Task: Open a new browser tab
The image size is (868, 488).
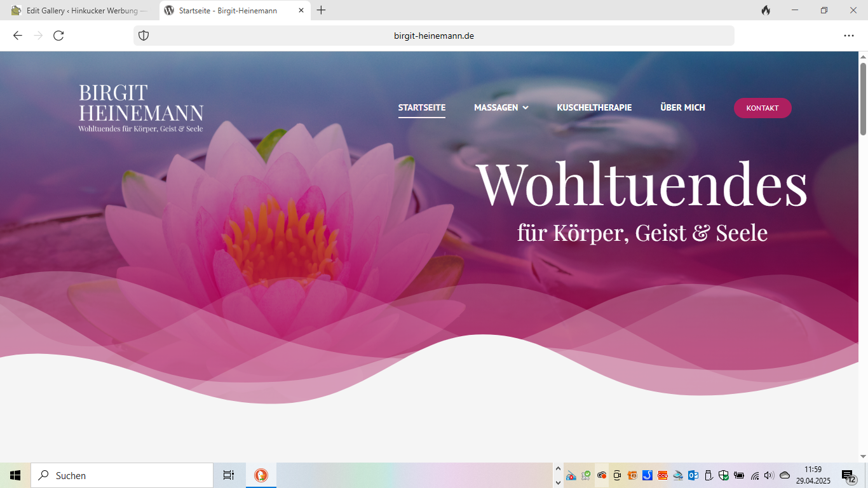Action: (x=321, y=10)
